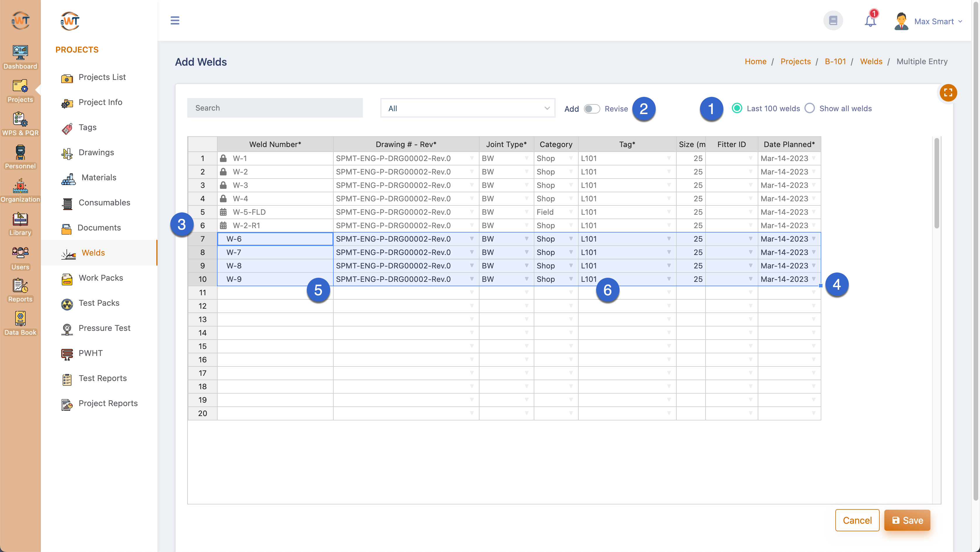The height and width of the screenshot is (552, 980).
Task: Open the Data Book icon
Action: (x=20, y=318)
